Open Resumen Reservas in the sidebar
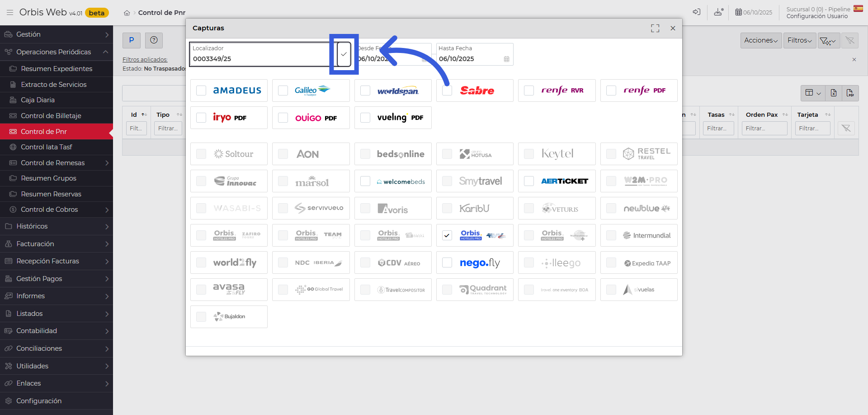868x415 pixels. (57, 194)
